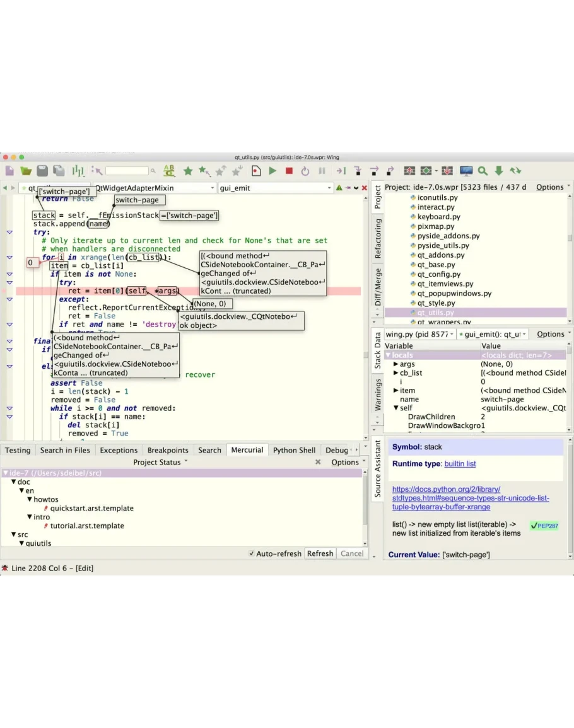This screenshot has height=728, width=574.
Task: Restart the debug process icon
Action: 305,171
